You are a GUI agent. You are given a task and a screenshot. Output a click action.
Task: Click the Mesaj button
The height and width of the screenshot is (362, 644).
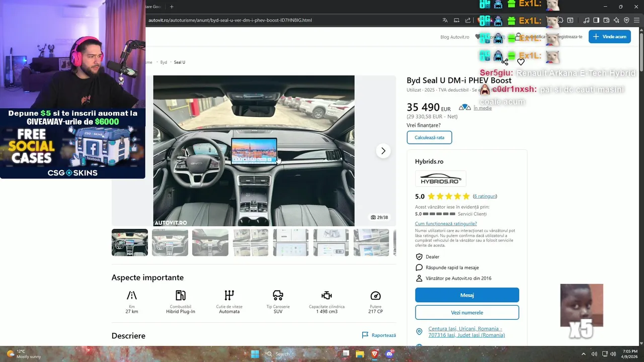[x=467, y=295]
